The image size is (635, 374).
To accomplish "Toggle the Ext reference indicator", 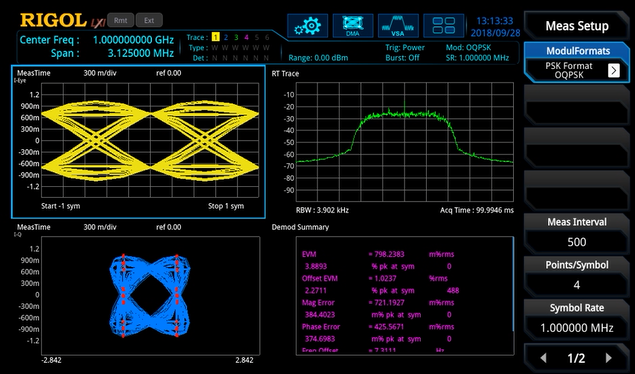I will pos(149,20).
